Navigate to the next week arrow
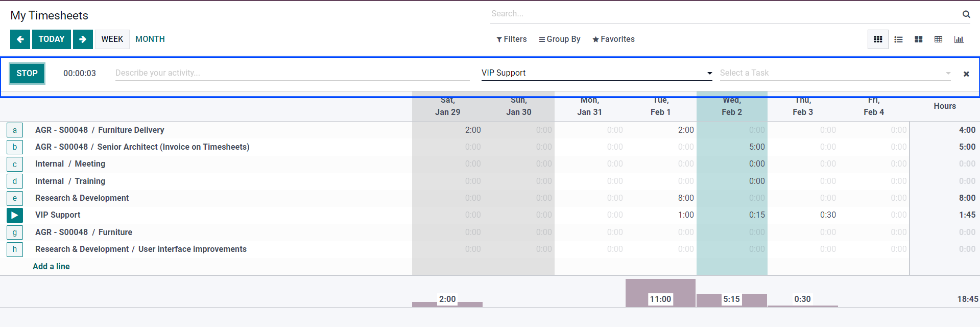 (x=83, y=39)
